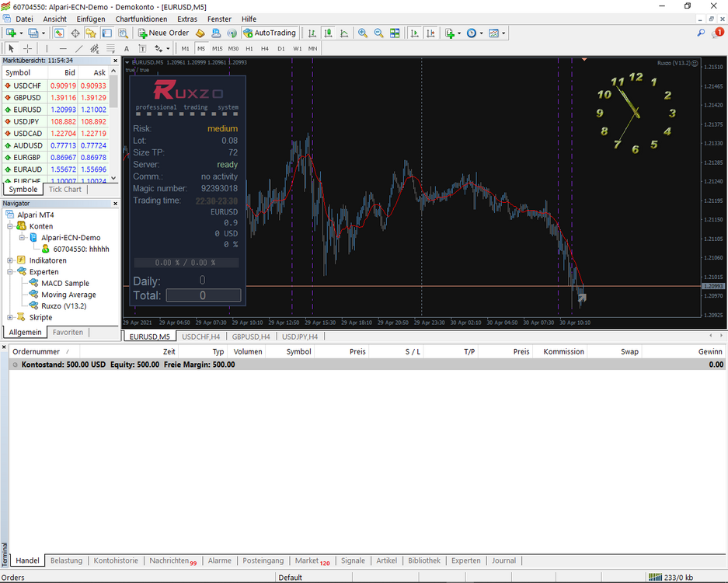Viewport: 728px width, 583px height.
Task: Tile chart windows with grid icon
Action: tap(395, 33)
